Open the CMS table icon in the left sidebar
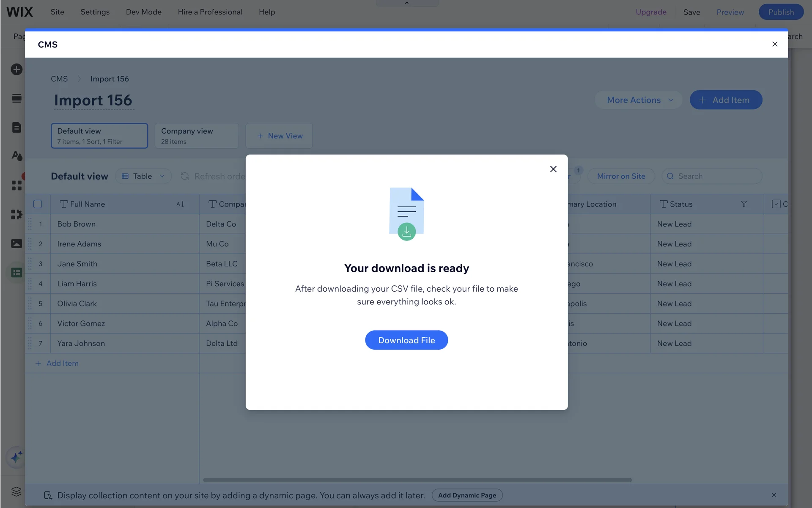 point(16,273)
